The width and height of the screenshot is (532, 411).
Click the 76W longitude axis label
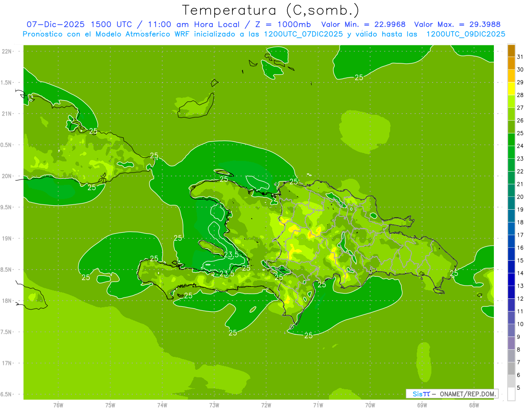58,405
